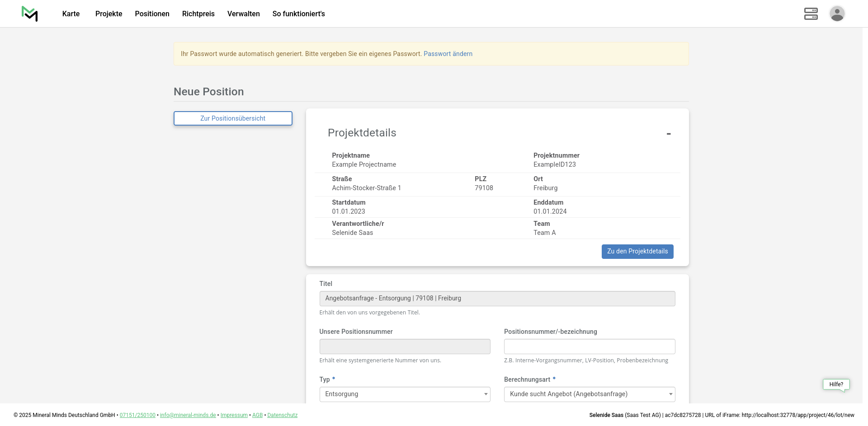Focus the Positionsnummer/-bezeichnung input field
Image resolution: width=868 pixels, height=426 pixels.
point(589,346)
